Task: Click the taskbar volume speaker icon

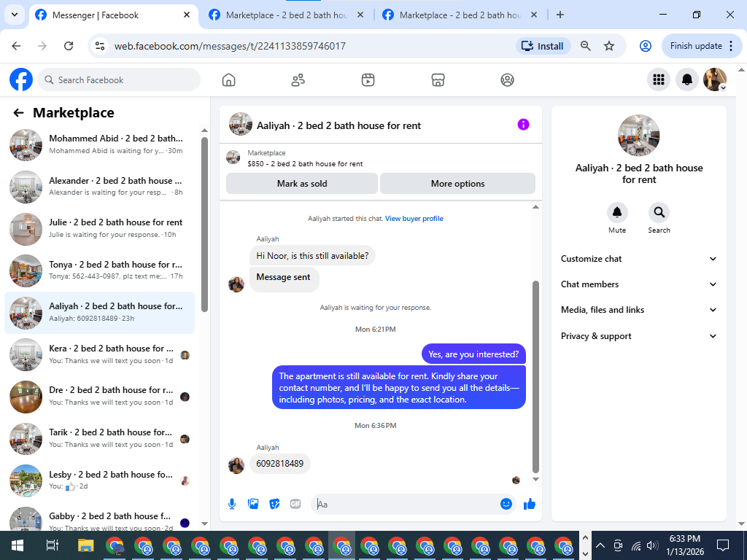Action: coord(652,545)
